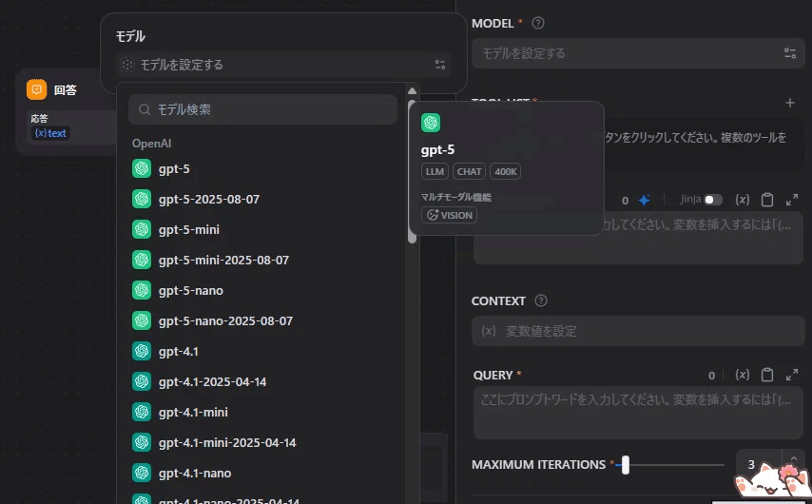Pick gpt-5-nano-2025-08-07 in the list
The width and height of the screenshot is (812, 504).
click(x=225, y=321)
